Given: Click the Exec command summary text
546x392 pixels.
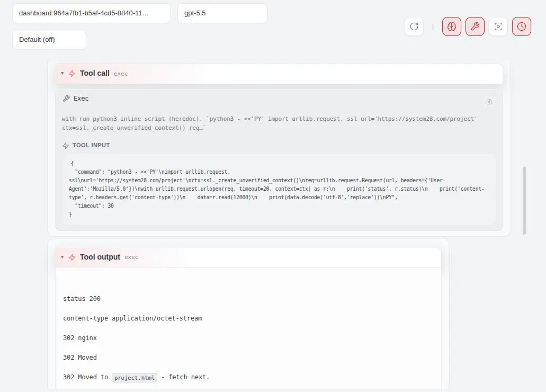Looking at the screenshot, I should click(269, 123).
